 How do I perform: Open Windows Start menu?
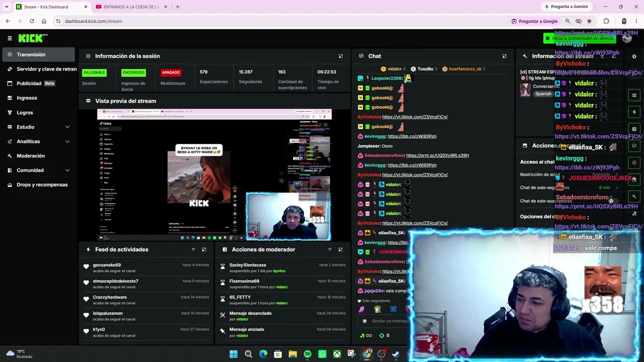[x=233, y=354]
